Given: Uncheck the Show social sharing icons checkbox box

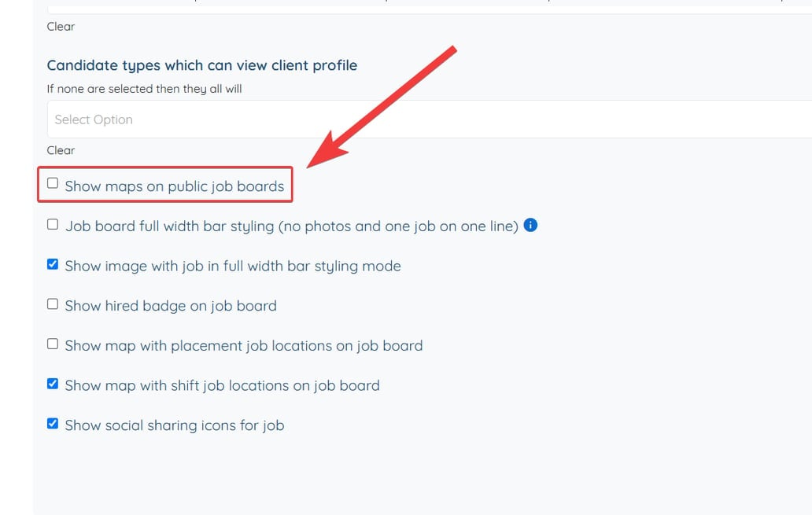Looking at the screenshot, I should [53, 423].
